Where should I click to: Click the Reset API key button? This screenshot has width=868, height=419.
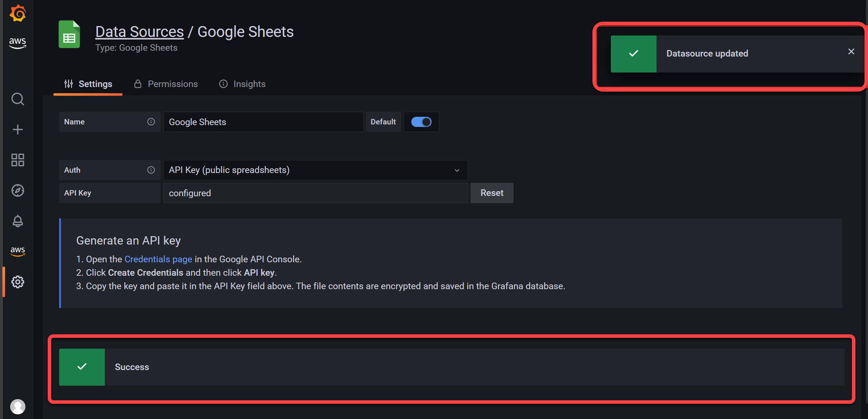(492, 193)
